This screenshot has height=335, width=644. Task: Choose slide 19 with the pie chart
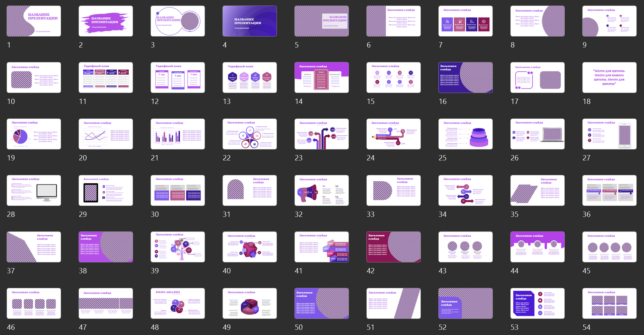pyautogui.click(x=34, y=134)
